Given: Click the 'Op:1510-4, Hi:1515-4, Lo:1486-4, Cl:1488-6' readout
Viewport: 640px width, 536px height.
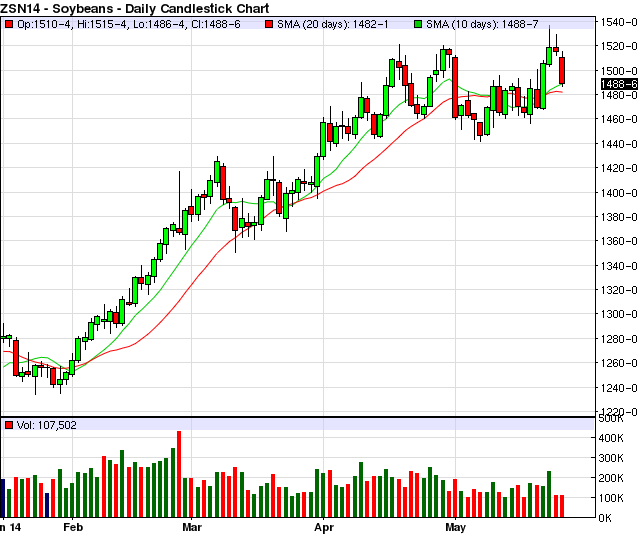Looking at the screenshot, I should coord(129,24).
